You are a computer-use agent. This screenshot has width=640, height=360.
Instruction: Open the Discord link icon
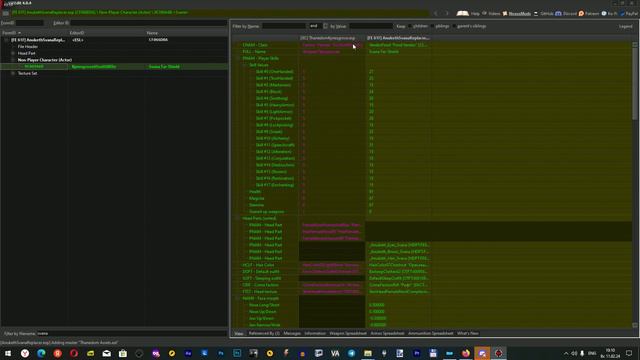558,13
